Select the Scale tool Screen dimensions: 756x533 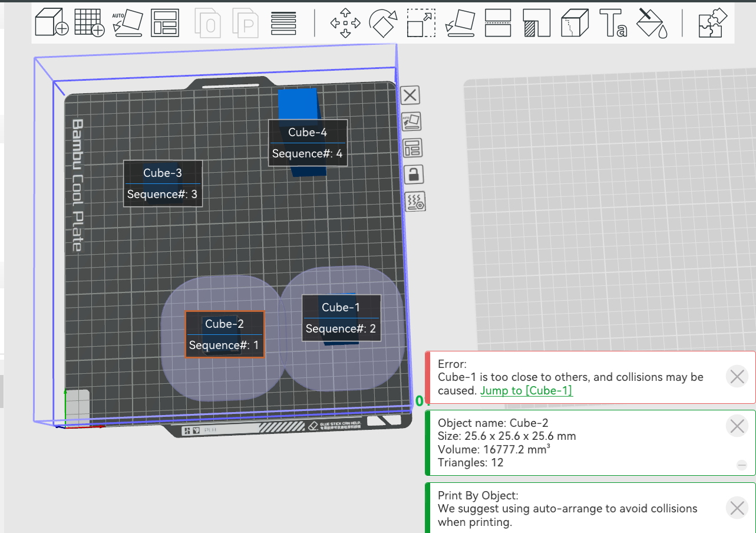coord(421,23)
